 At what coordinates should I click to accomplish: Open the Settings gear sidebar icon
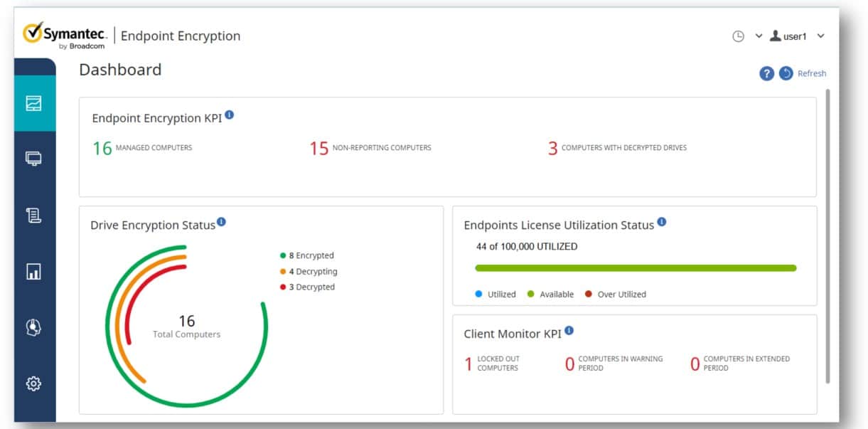coord(33,383)
